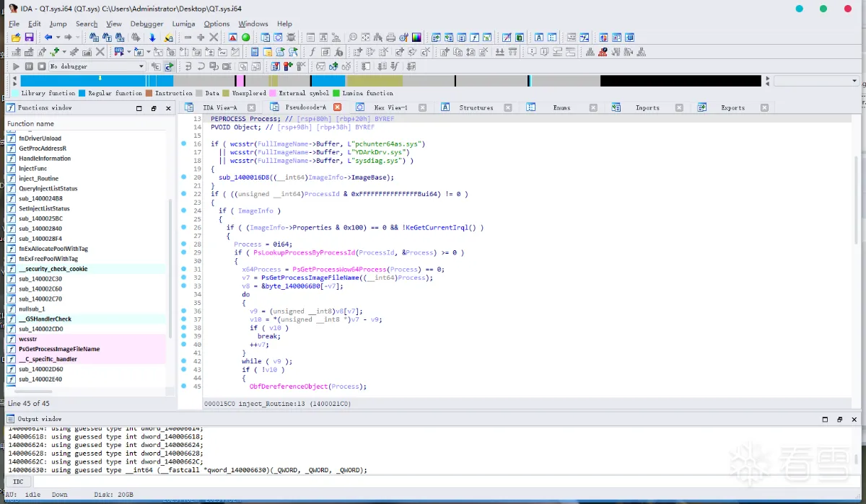Open the Debugger menu

[x=146, y=24]
